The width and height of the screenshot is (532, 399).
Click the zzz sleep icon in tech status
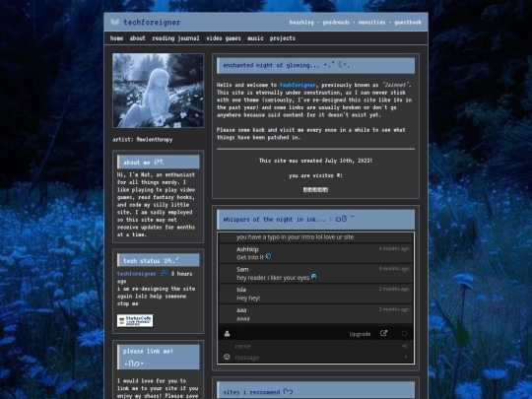tap(164, 273)
